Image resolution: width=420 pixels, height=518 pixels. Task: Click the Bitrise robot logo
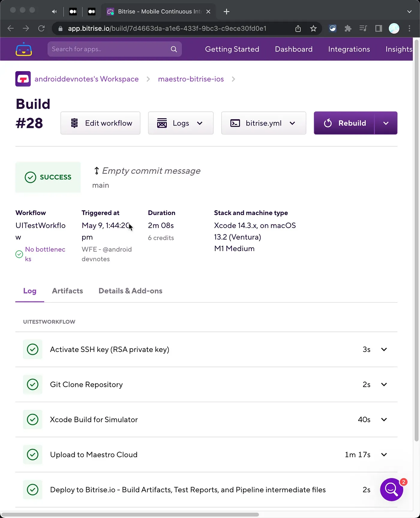coord(24,49)
